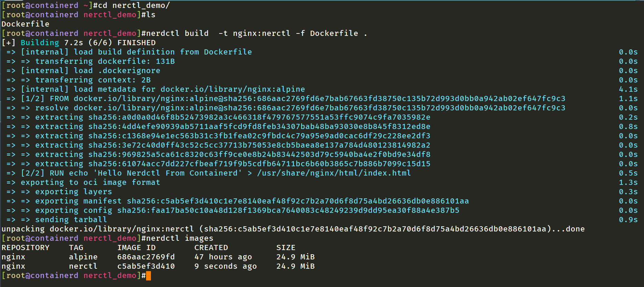The image size is (644, 287).
Task: Click the 'alpine' tag value
Action: [83, 257]
